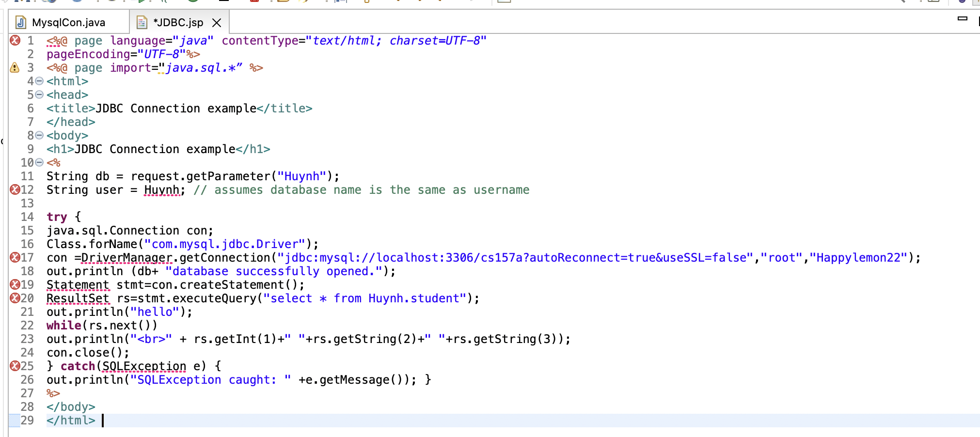Click the error marker on the catch line 25
The image size is (980, 437).
[15, 366]
